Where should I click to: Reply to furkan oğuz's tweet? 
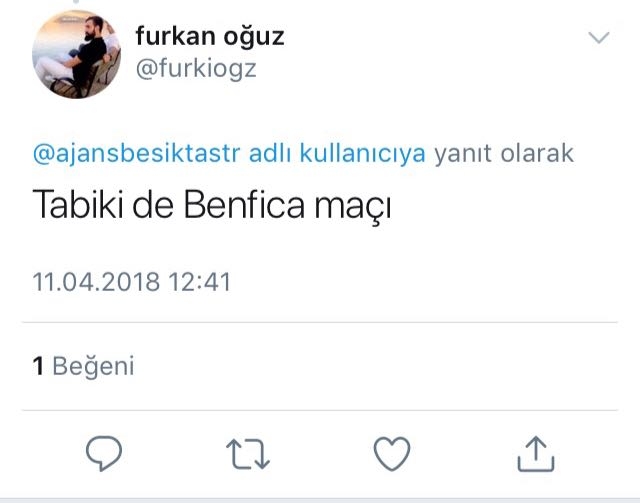tap(102, 454)
